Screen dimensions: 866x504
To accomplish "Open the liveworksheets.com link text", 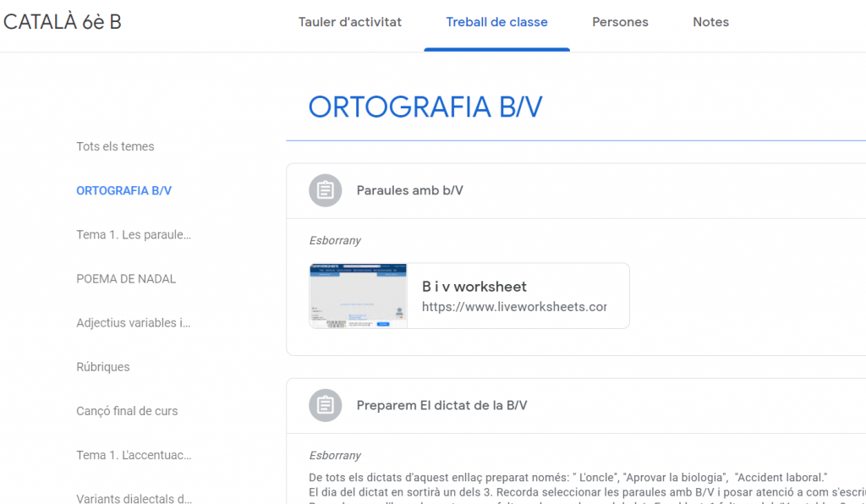I will 514,307.
